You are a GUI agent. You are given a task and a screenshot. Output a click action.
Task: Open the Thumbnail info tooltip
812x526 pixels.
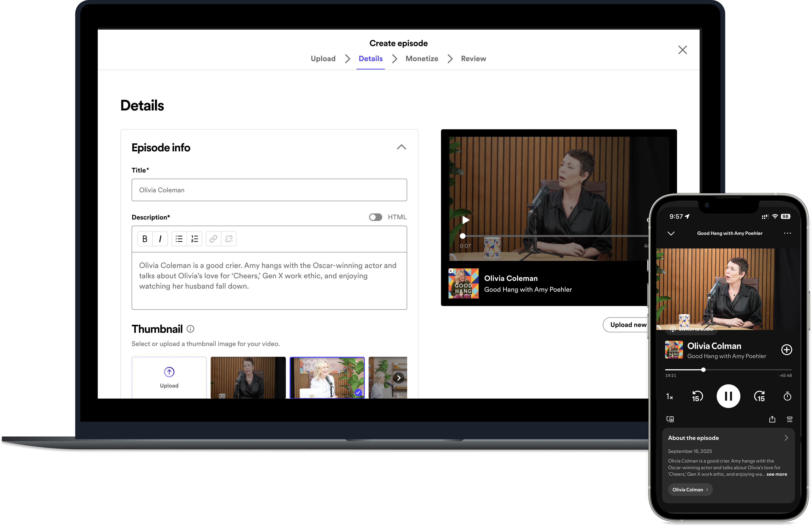pyautogui.click(x=190, y=329)
